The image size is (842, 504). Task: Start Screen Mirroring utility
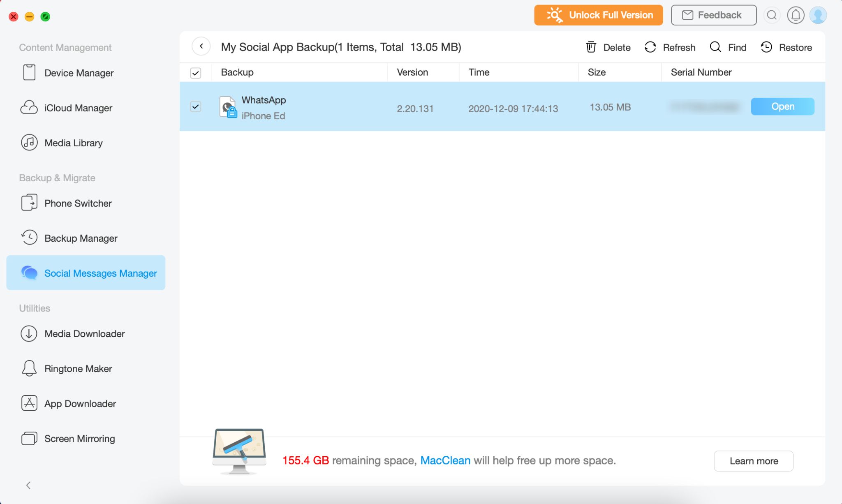click(x=68, y=438)
